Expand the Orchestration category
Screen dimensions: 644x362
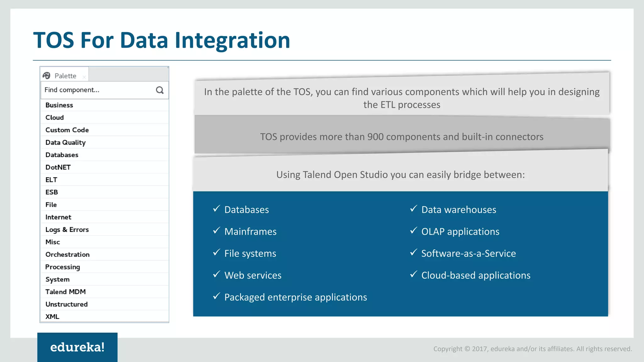(68, 255)
